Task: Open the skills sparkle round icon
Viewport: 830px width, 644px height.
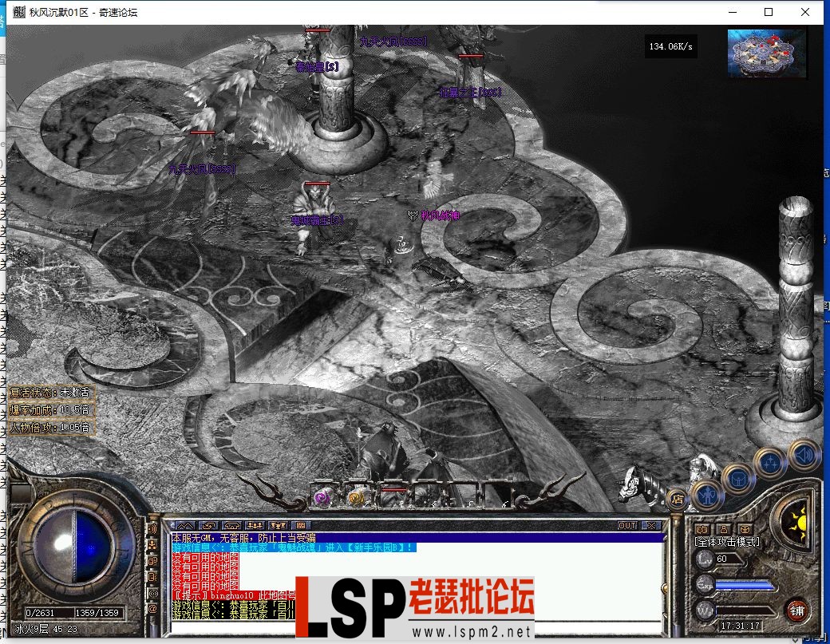Action: tap(770, 463)
